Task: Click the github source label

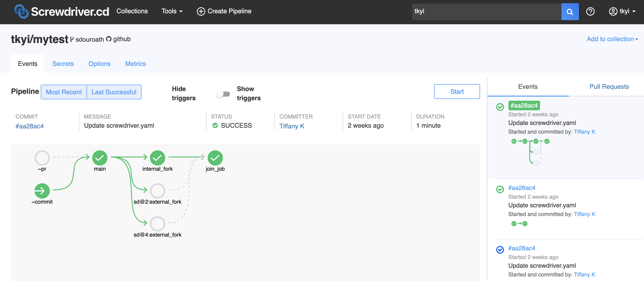Action: pyautogui.click(x=122, y=39)
